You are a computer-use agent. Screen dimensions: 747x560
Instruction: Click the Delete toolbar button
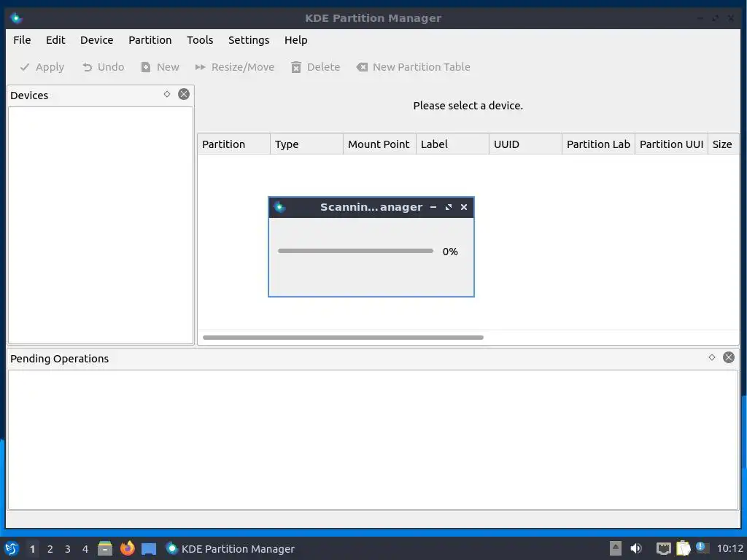pyautogui.click(x=315, y=67)
